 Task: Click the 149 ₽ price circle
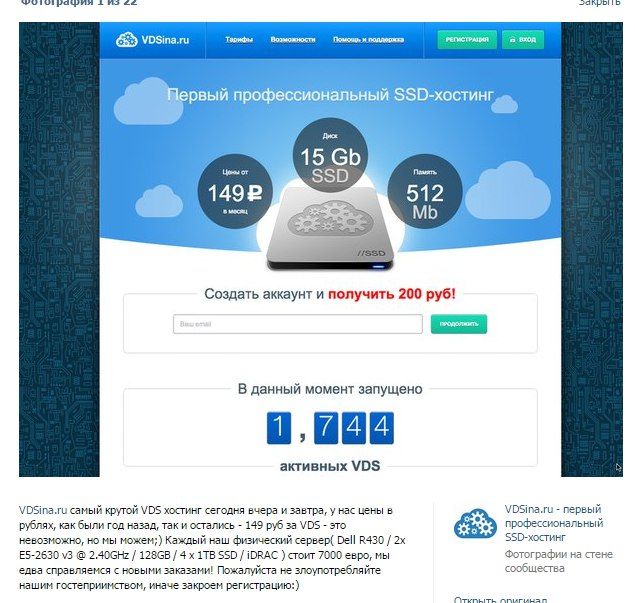235,191
